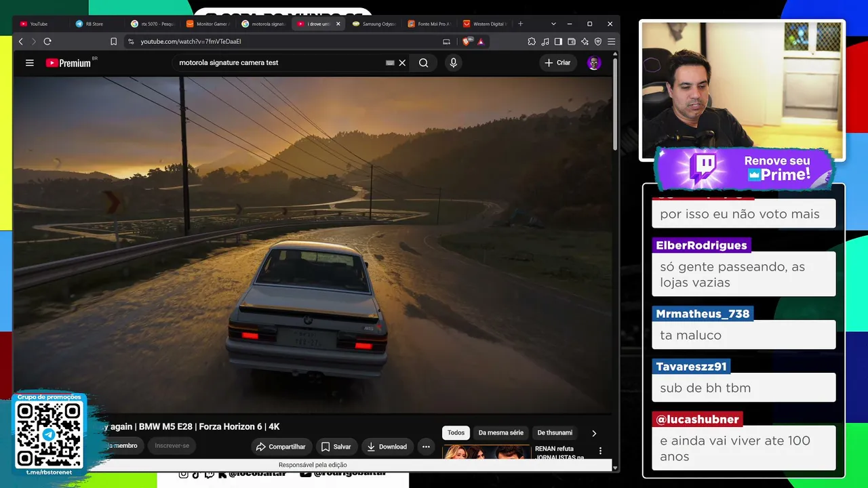Show more filter chips with right chevron
The height and width of the screenshot is (488, 868).
594,433
